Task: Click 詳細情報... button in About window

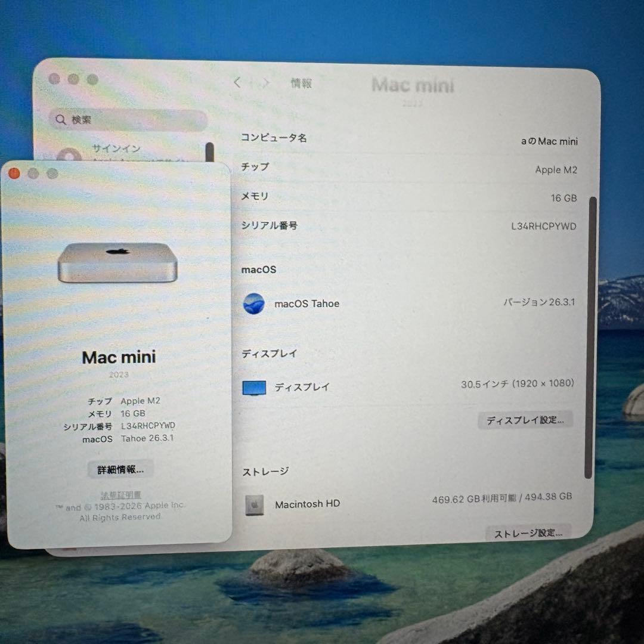Action: pyautogui.click(x=120, y=469)
